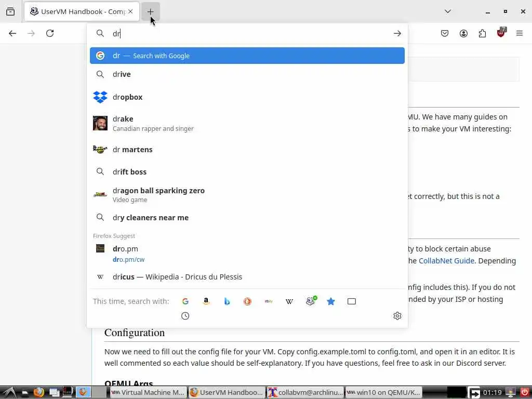Open search settings gear in dropdown
The image size is (532, 399).
(397, 316)
